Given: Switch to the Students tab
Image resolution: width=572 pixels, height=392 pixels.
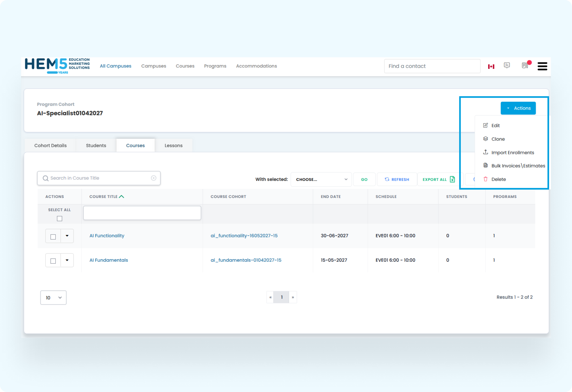Looking at the screenshot, I should (x=96, y=145).
